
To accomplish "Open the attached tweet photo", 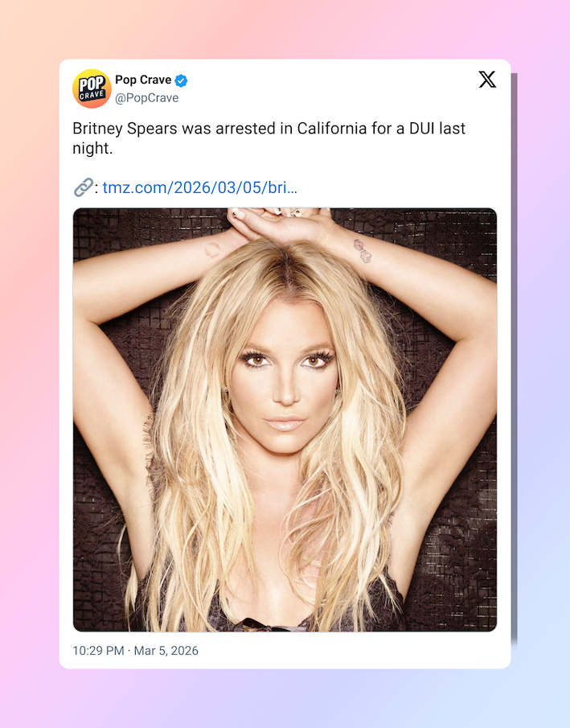I will click(285, 420).
